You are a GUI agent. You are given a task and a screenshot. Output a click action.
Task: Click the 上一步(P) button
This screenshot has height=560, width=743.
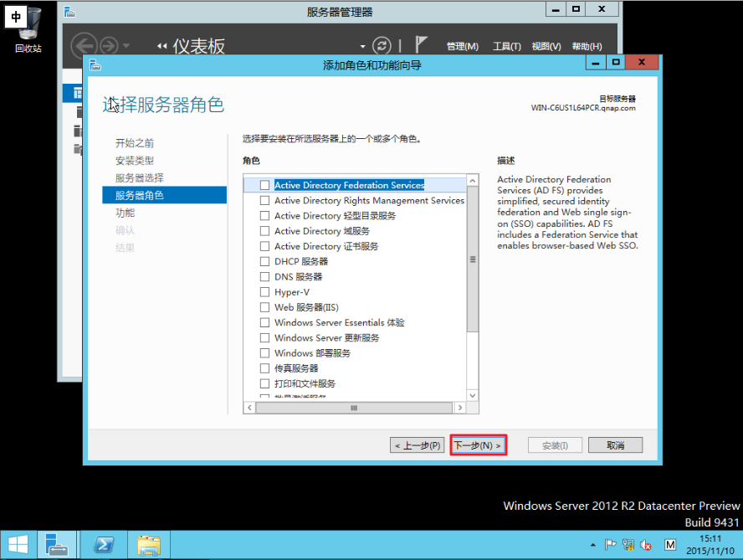pyautogui.click(x=417, y=445)
